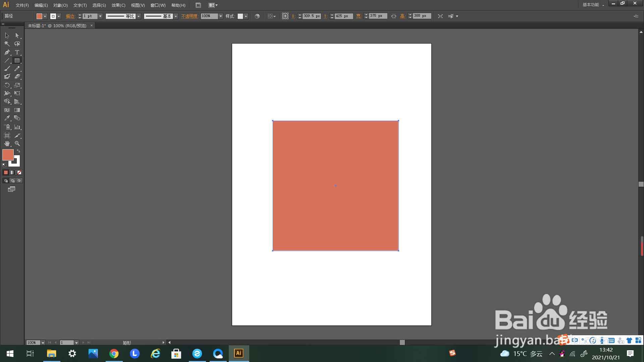This screenshot has height=362, width=644.
Task: Select the Eyedropper tool
Action: [7, 118]
